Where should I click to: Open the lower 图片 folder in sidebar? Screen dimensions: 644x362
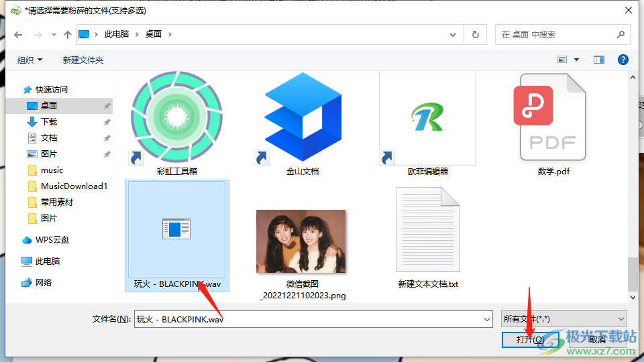[49, 219]
